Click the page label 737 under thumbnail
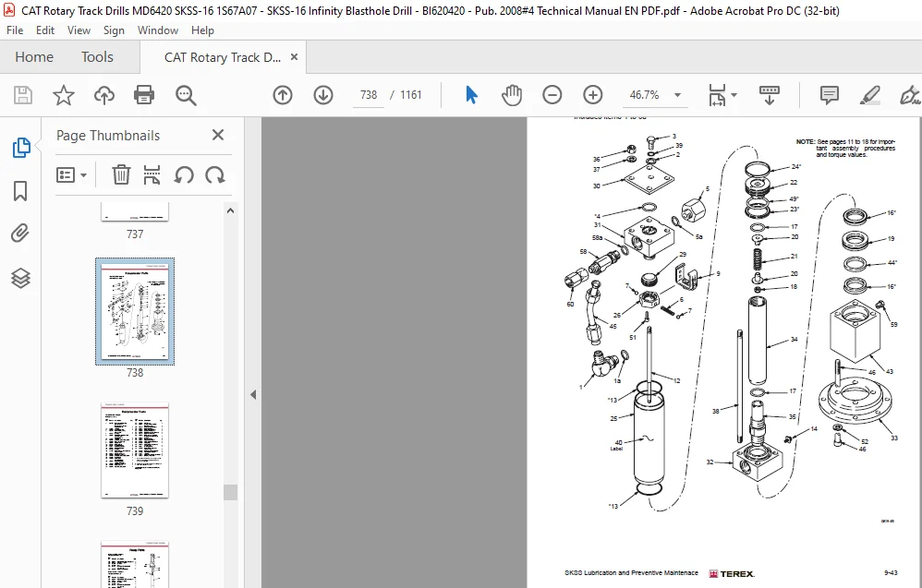The width and height of the screenshot is (922, 588). pos(135,234)
